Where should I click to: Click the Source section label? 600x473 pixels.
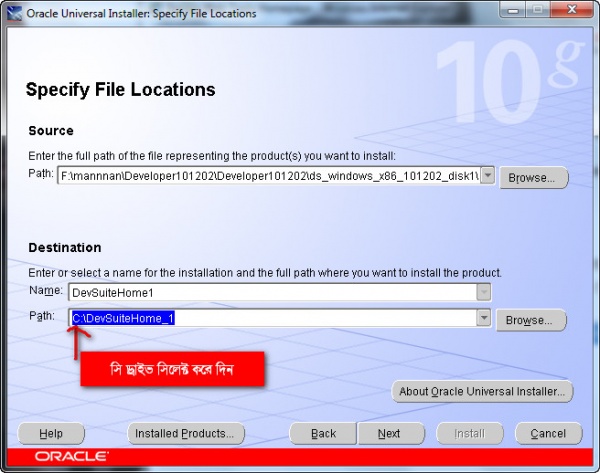51,130
